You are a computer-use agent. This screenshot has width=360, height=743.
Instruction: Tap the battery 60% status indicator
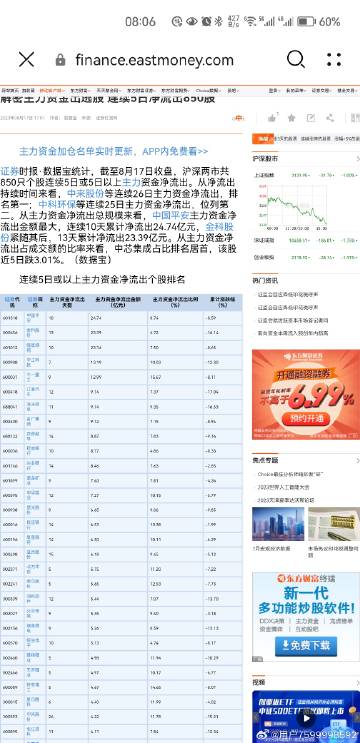pyautogui.click(x=318, y=22)
